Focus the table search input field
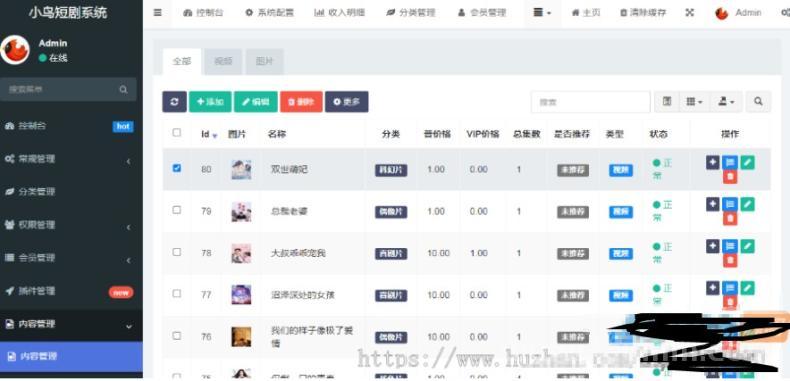This screenshot has width=790, height=381. click(590, 102)
